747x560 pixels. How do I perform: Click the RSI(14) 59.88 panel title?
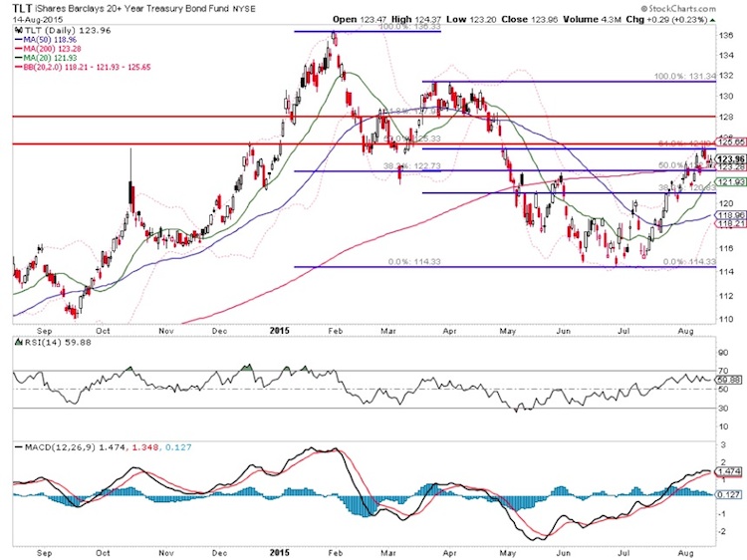pyautogui.click(x=58, y=342)
